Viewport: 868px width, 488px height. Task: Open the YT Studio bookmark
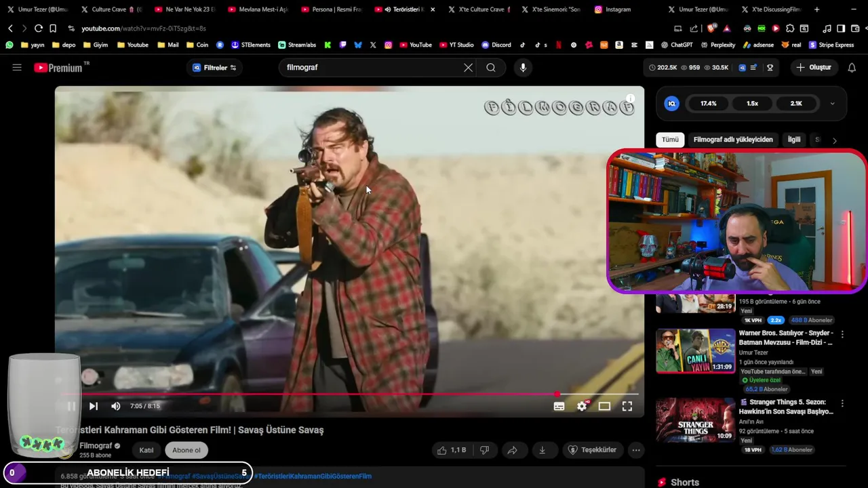[x=456, y=45]
